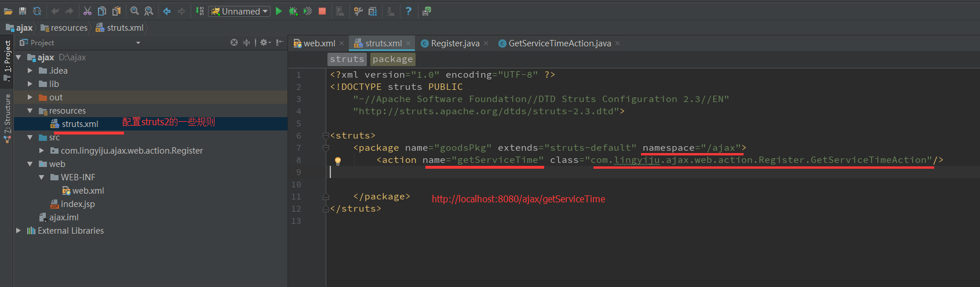
Task: Expand the lib folder
Action: coord(30,84)
